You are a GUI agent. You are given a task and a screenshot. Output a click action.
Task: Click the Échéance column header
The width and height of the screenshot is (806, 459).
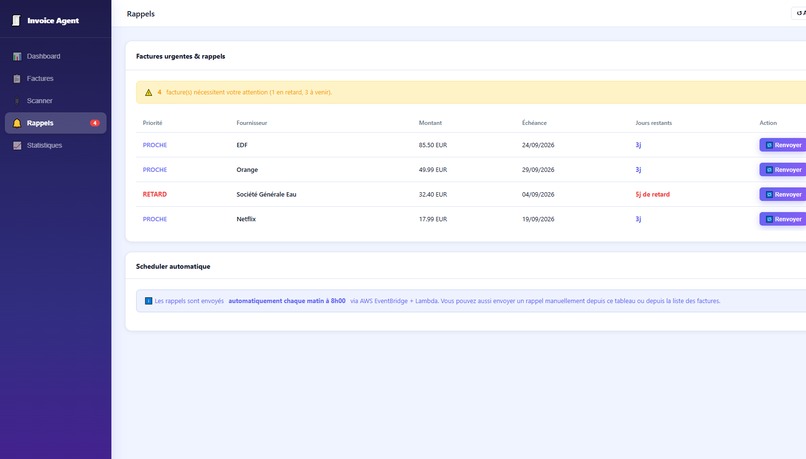click(534, 123)
